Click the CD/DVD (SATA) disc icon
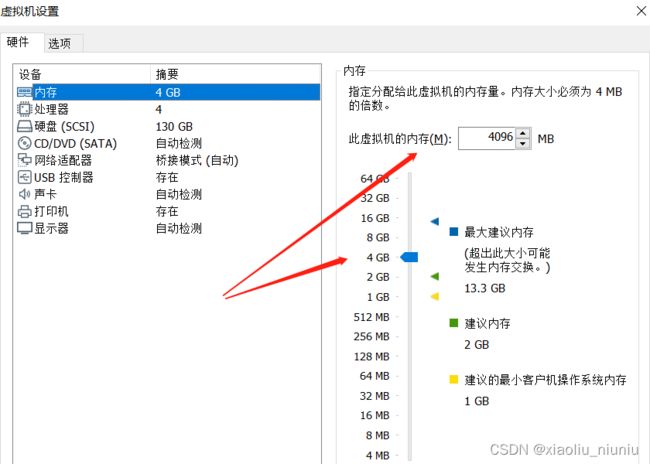650x464 pixels. tap(24, 143)
